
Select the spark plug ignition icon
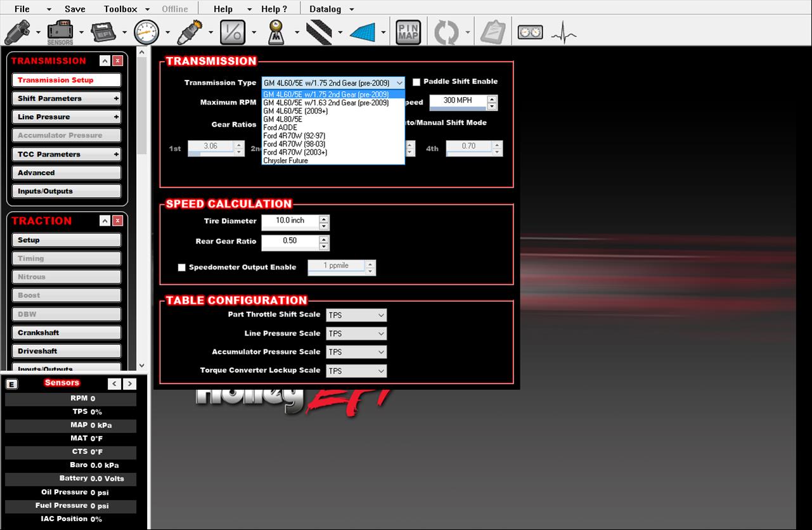(x=190, y=32)
